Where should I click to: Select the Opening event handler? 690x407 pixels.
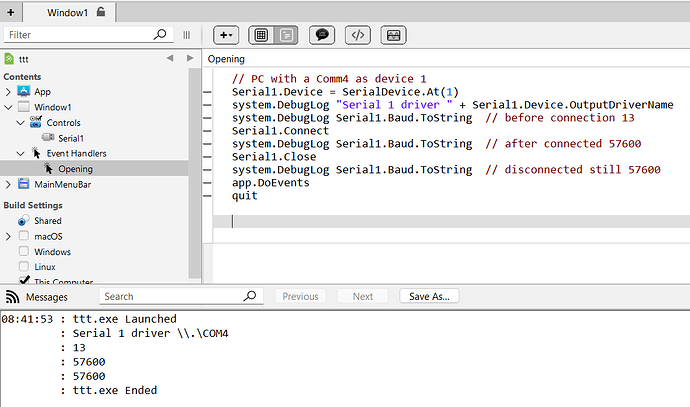(x=75, y=169)
